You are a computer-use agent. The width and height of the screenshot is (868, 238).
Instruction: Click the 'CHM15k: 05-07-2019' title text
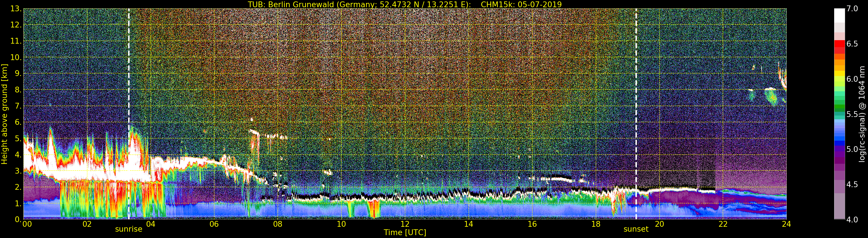[521, 4]
